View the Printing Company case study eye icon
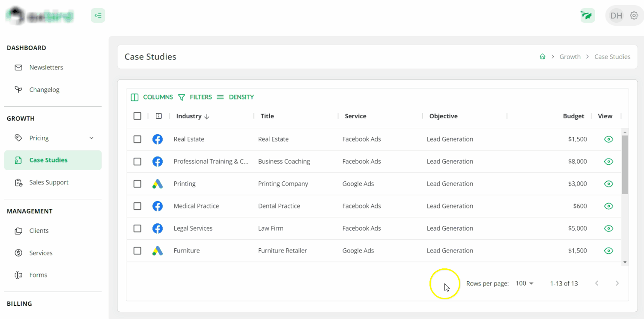Viewport: 644px width, 319px height. click(x=608, y=184)
